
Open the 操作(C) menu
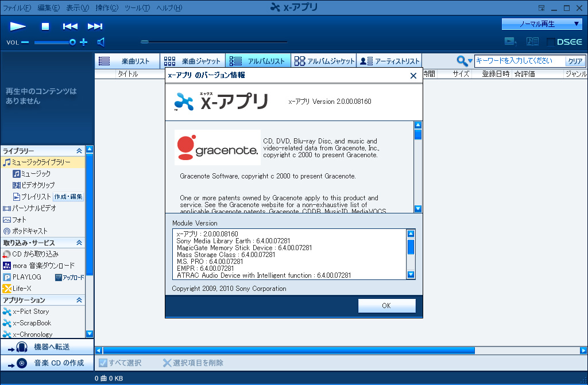point(106,8)
